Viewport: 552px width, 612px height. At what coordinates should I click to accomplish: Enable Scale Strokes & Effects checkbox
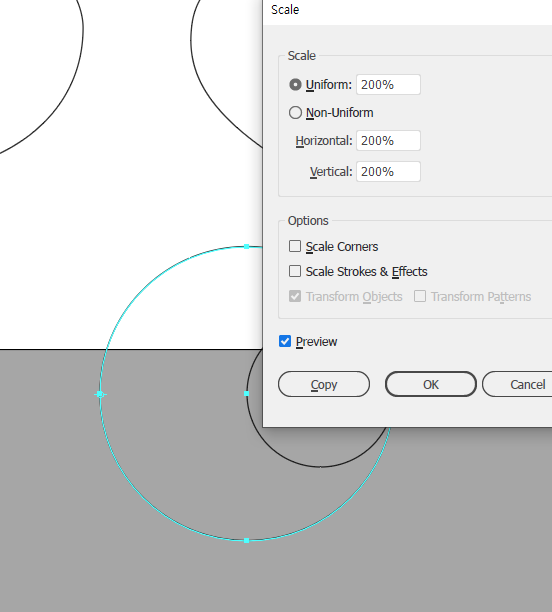[295, 271]
